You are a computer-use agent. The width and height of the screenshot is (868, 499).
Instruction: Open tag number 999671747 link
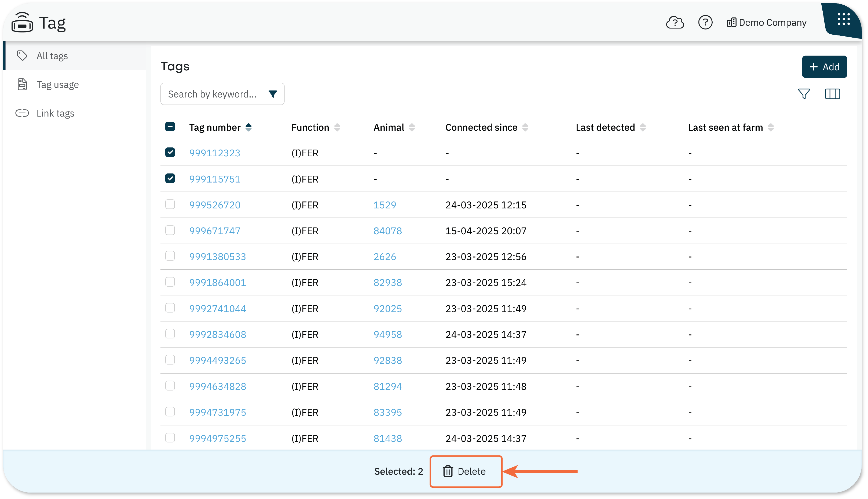215,231
